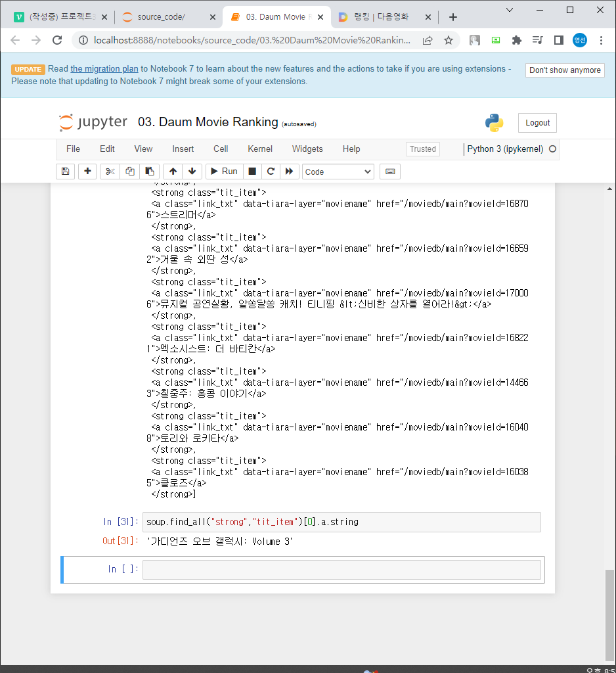
Task: Move the selected cell down
Action: pos(192,172)
